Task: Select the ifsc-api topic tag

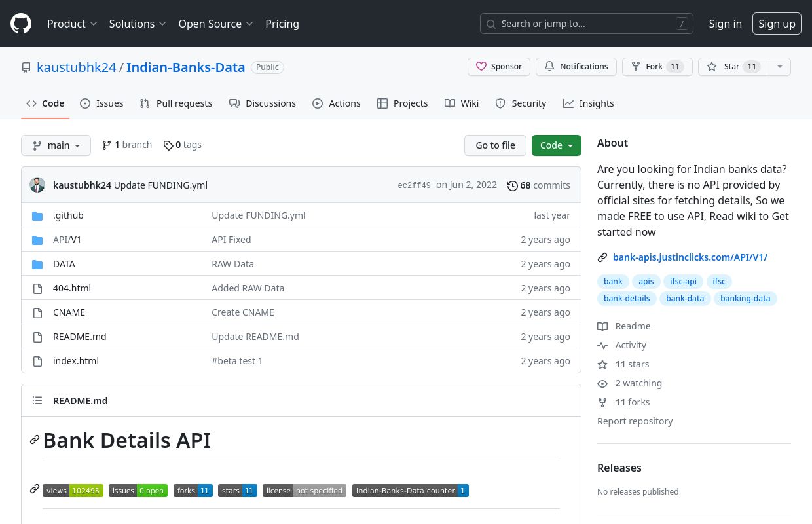Action: (683, 282)
